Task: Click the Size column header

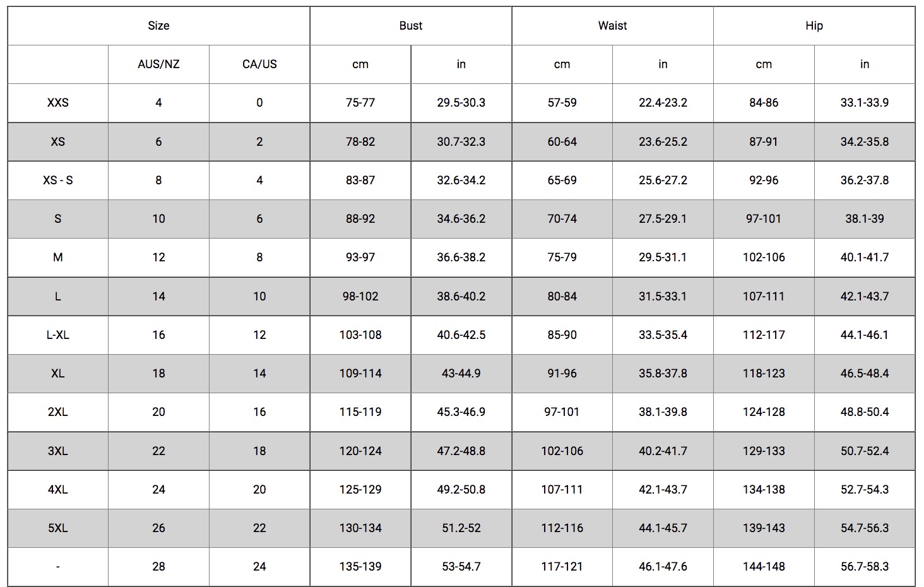Action: tap(158, 26)
